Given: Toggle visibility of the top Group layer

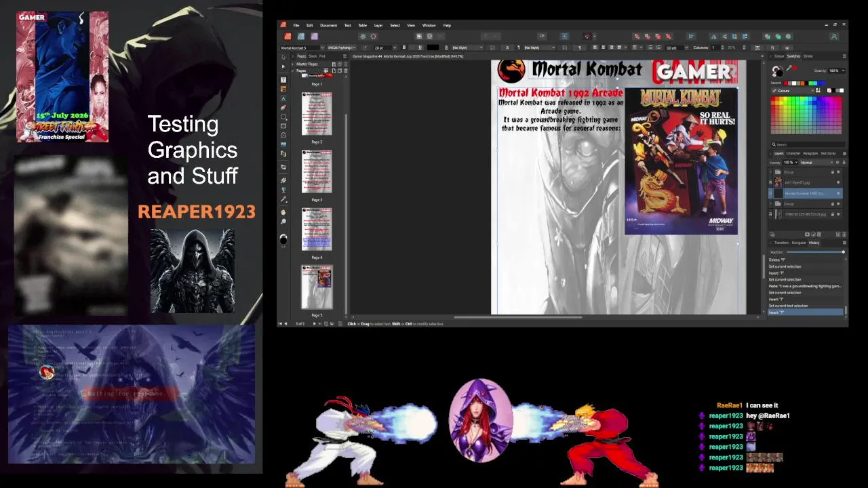Looking at the screenshot, I should coord(838,172).
